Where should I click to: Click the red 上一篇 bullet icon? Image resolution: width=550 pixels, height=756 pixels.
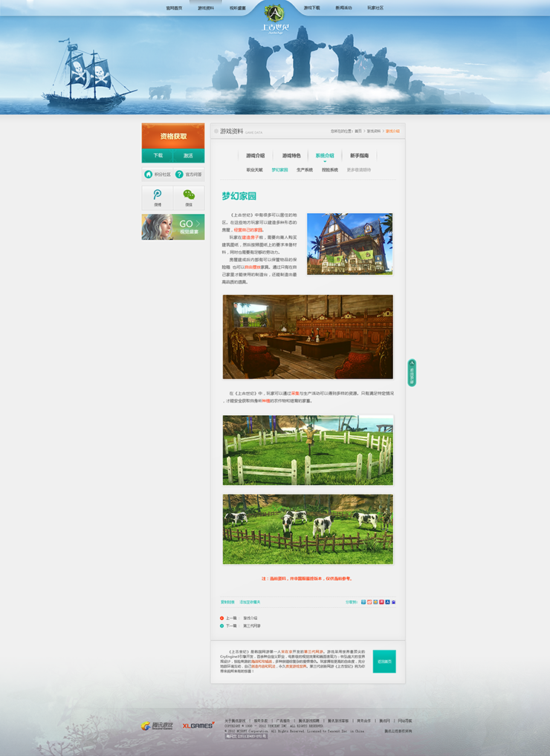(x=222, y=618)
